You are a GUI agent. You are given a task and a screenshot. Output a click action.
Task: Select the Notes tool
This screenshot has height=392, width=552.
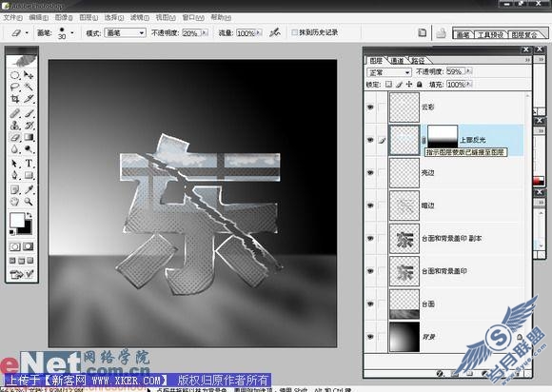[x=14, y=190]
